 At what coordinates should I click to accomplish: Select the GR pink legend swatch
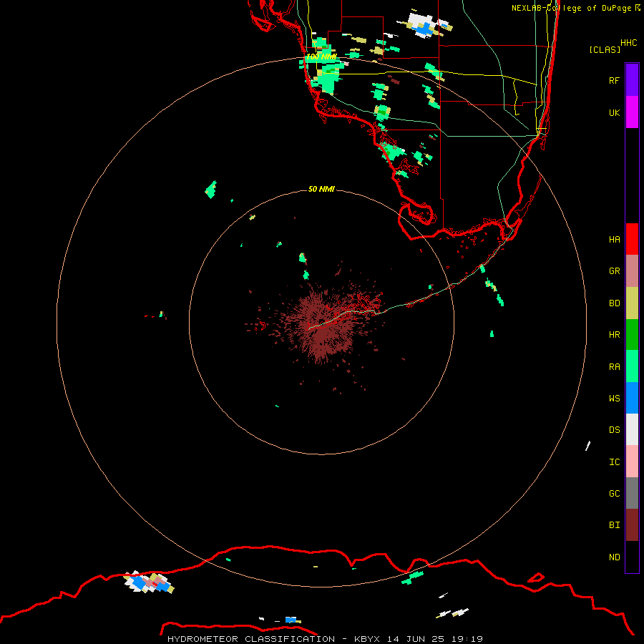tap(632, 271)
